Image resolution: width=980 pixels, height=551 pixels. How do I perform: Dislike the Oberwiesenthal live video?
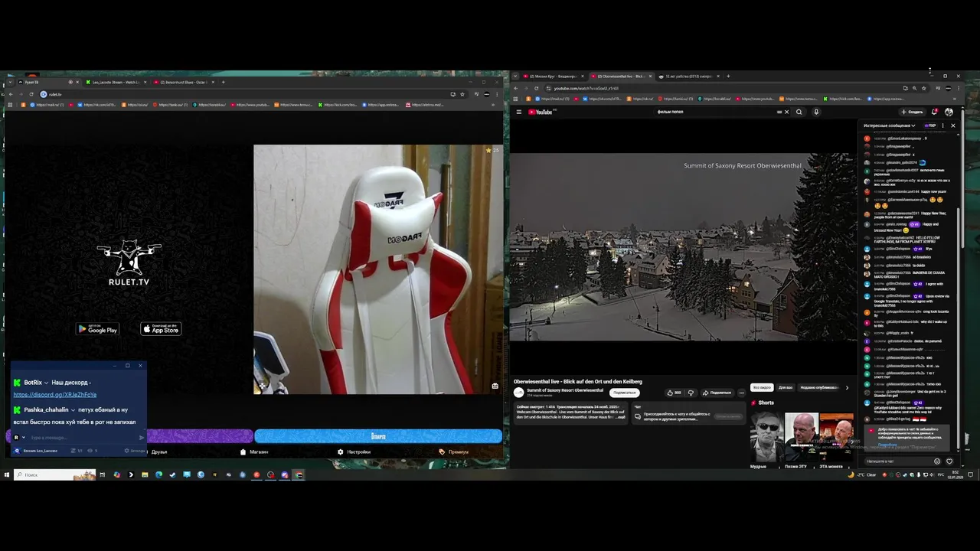point(691,393)
